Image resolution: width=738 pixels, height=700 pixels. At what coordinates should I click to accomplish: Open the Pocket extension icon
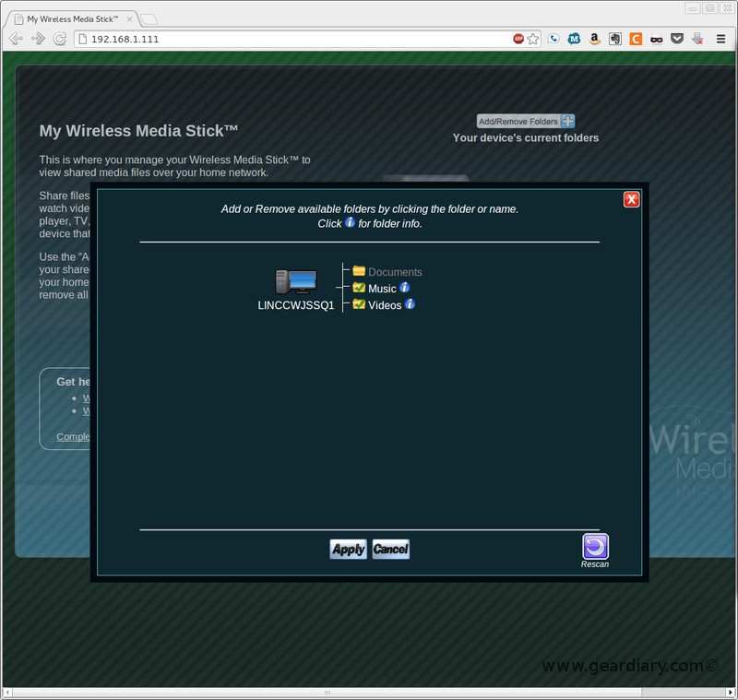point(677,39)
